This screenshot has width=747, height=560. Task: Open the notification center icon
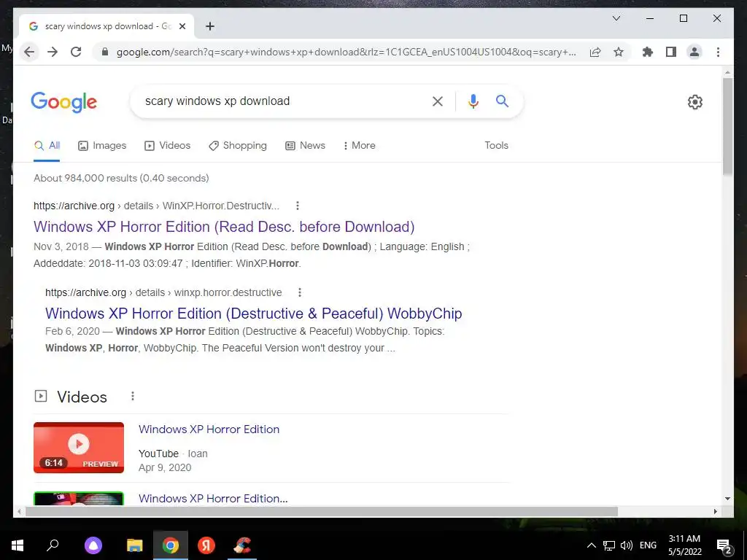724,546
